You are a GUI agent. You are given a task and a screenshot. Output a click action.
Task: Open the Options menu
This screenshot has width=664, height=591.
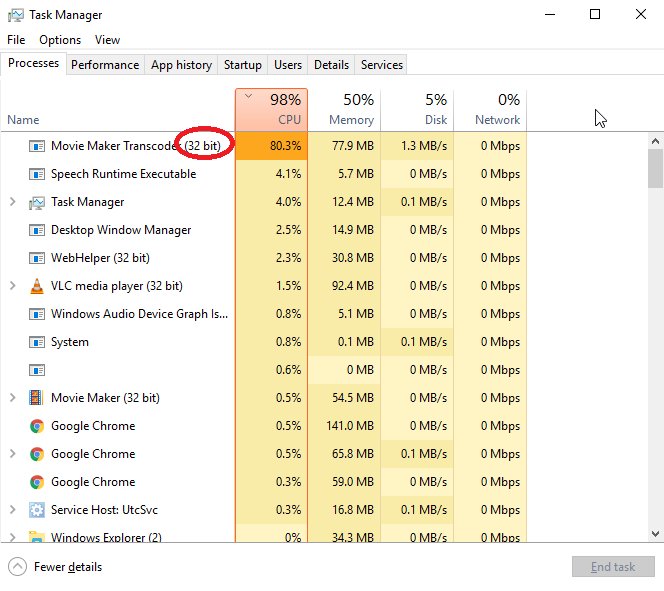pyautogui.click(x=60, y=40)
